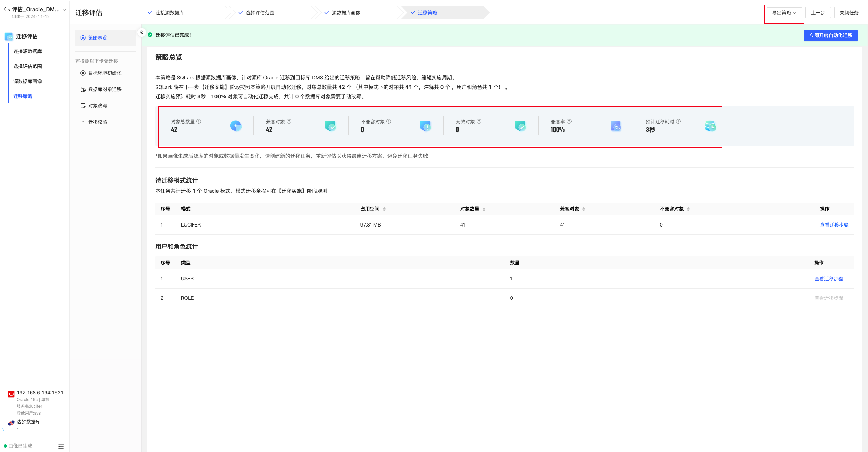
Task: Sort the 对象数量 column
Action: [484, 209]
